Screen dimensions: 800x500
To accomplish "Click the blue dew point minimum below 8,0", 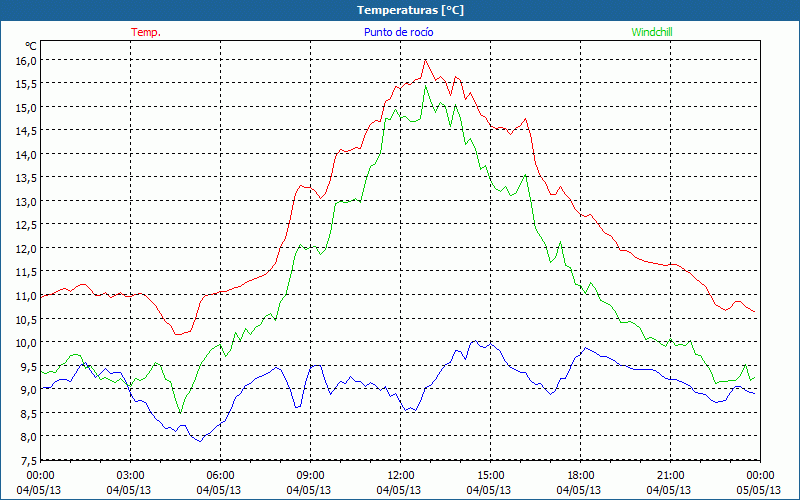I will [201, 441].
